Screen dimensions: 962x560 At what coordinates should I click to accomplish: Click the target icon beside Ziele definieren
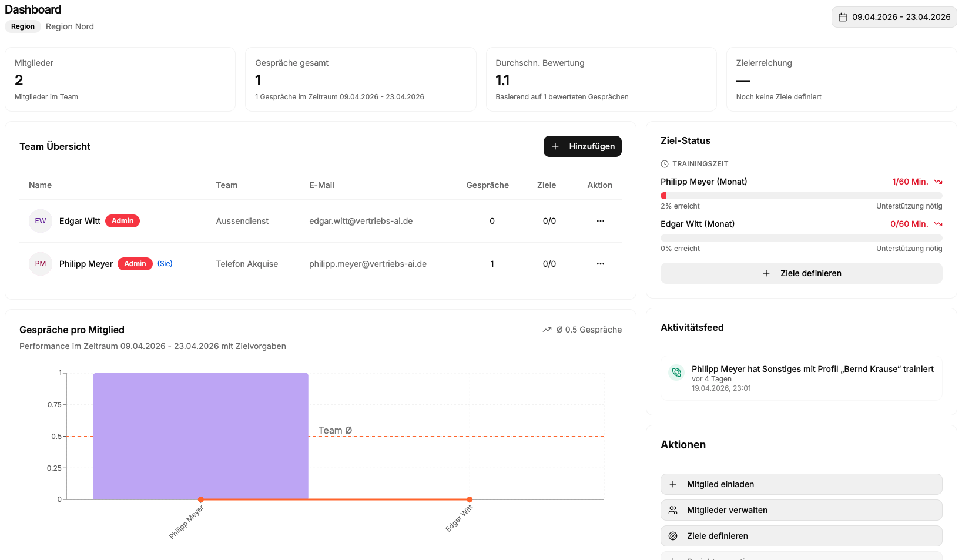click(x=672, y=536)
